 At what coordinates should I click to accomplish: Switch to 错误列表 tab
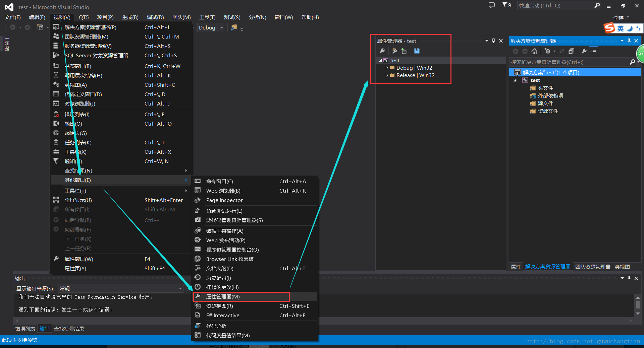tap(25, 329)
